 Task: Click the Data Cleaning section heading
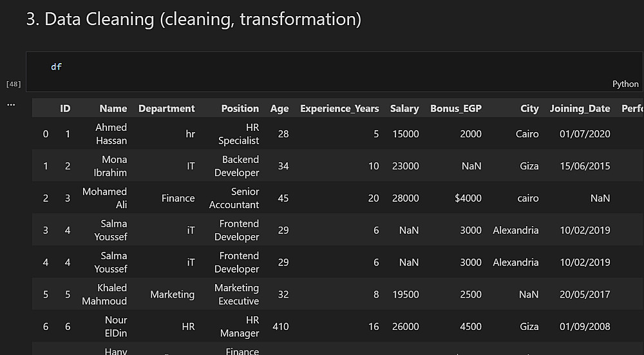[193, 19]
